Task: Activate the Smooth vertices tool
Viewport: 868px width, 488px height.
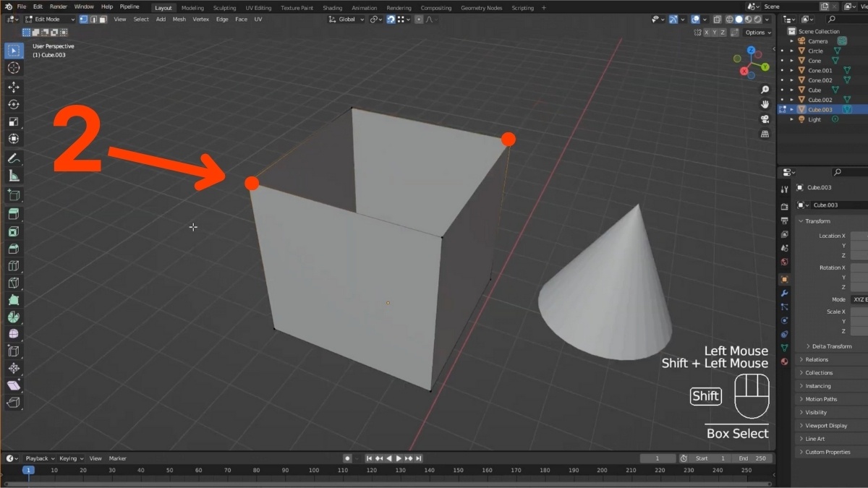Action: tap(14, 335)
